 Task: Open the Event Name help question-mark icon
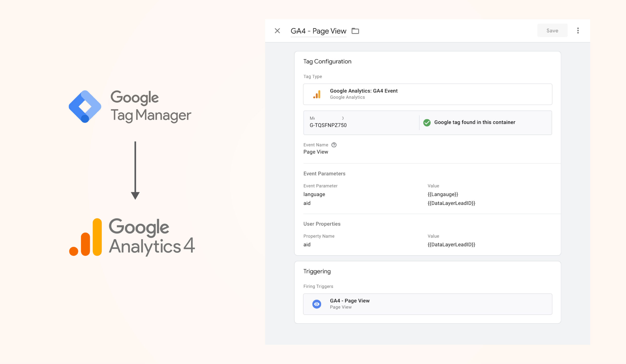click(334, 145)
